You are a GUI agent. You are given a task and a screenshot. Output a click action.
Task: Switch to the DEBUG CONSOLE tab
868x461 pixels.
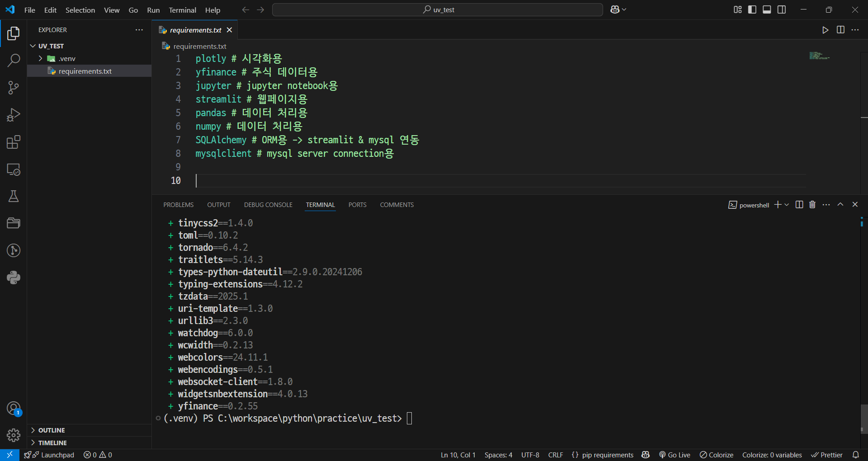pos(268,205)
